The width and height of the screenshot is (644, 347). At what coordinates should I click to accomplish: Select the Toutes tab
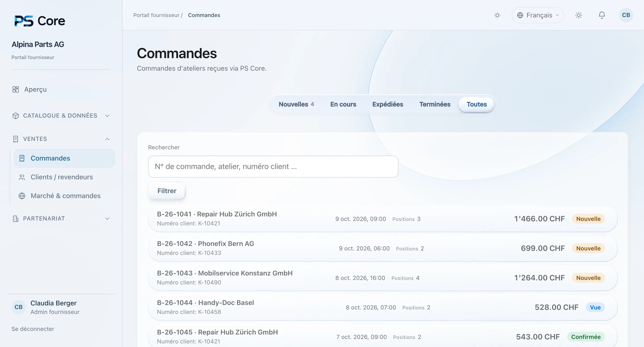coord(477,104)
